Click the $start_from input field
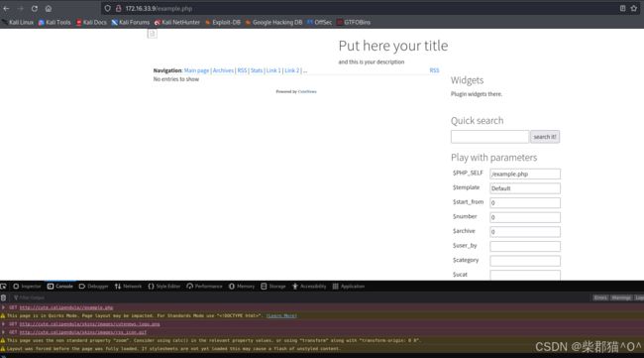 tap(525, 202)
